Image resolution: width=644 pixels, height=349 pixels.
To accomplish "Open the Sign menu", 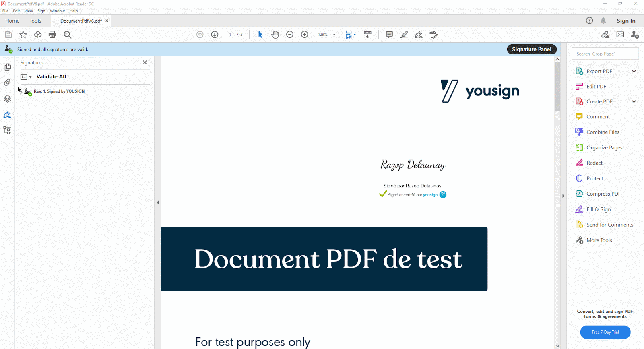I will [41, 11].
